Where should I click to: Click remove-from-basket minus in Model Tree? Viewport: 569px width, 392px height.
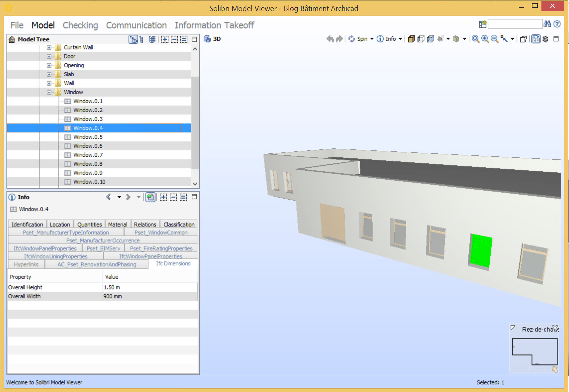[174, 39]
